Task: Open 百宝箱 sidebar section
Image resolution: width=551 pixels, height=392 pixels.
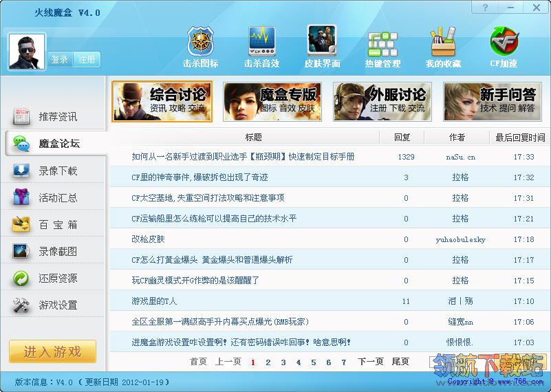Action: point(54,224)
